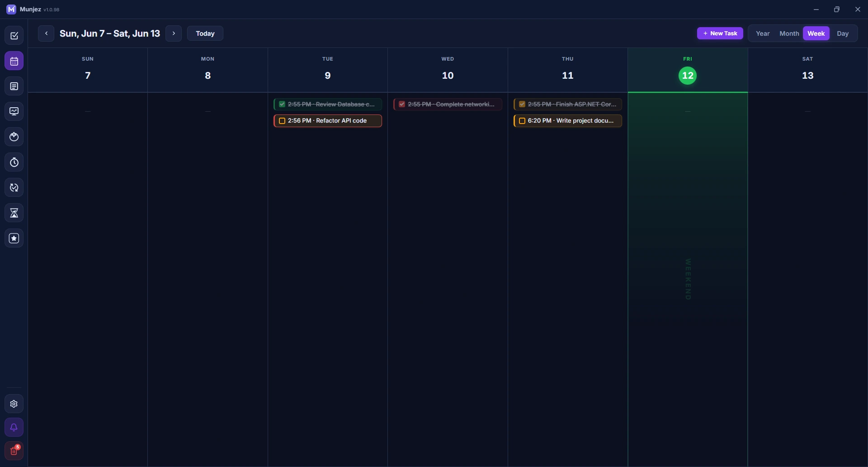Viewport: 868px width, 467px height.
Task: Create a New Task
Action: click(720, 33)
